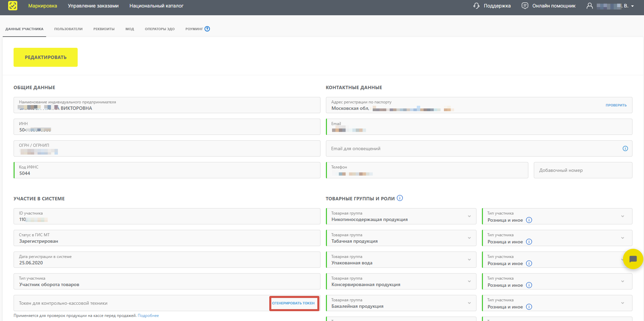Open Тип участника dropdown for Табачная продукция
The image size is (644, 321).
coord(623,238)
